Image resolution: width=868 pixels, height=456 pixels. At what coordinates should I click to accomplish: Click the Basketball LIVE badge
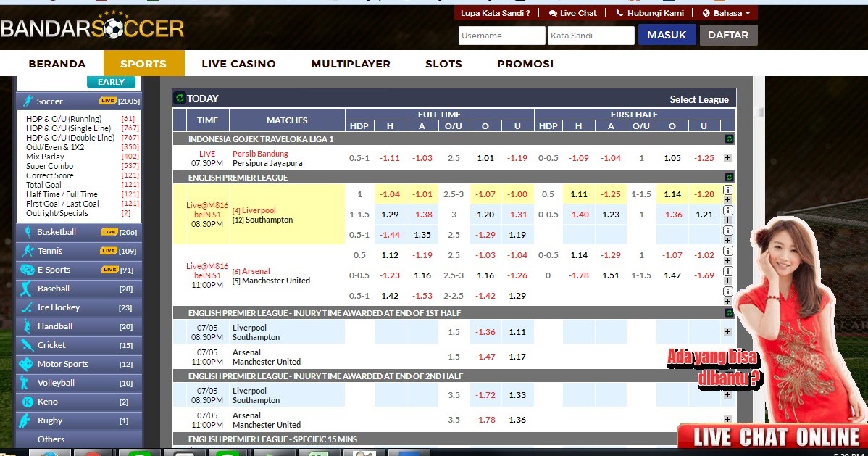coord(109,232)
